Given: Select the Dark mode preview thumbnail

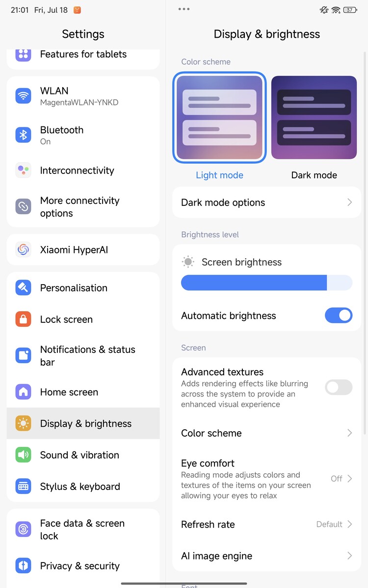Looking at the screenshot, I should point(314,118).
